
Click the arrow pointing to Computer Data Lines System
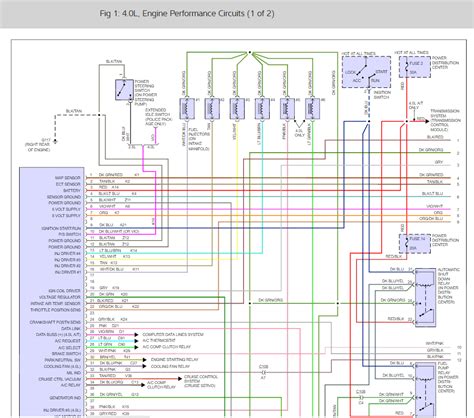click(x=136, y=334)
